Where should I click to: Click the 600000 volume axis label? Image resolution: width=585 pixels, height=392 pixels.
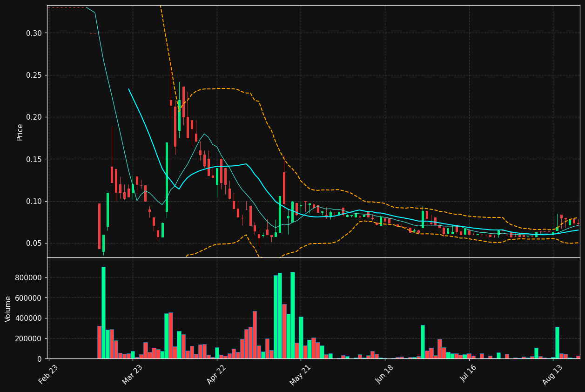(x=29, y=298)
